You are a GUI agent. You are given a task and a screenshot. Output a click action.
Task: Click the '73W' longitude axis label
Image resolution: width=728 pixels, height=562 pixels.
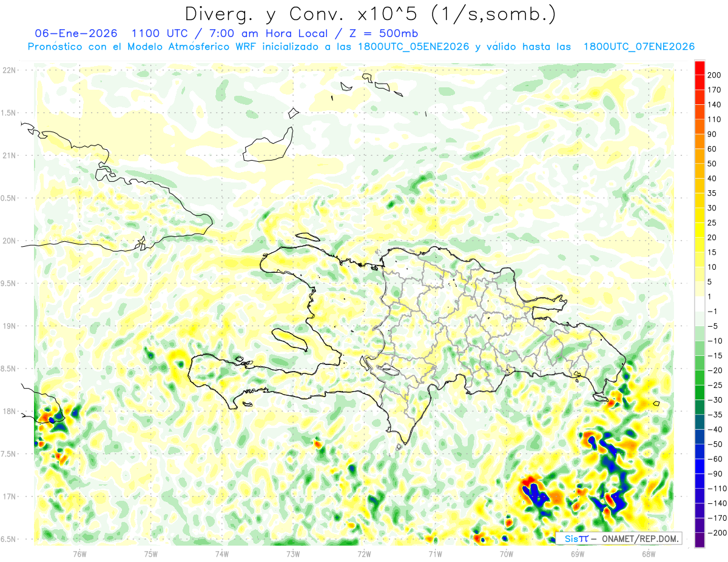293,554
